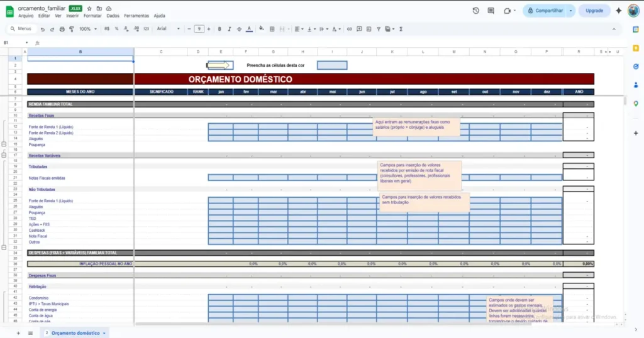Click the font size input field

click(199, 29)
